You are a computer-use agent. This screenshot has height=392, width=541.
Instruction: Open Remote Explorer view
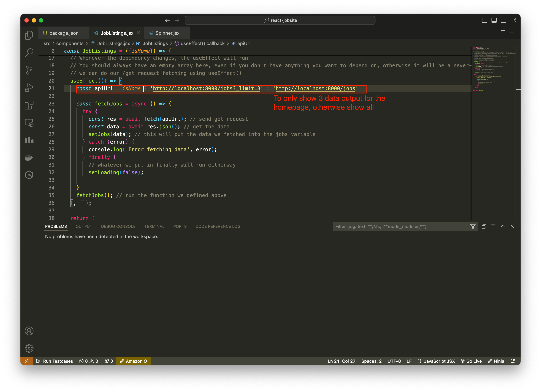coord(29,123)
